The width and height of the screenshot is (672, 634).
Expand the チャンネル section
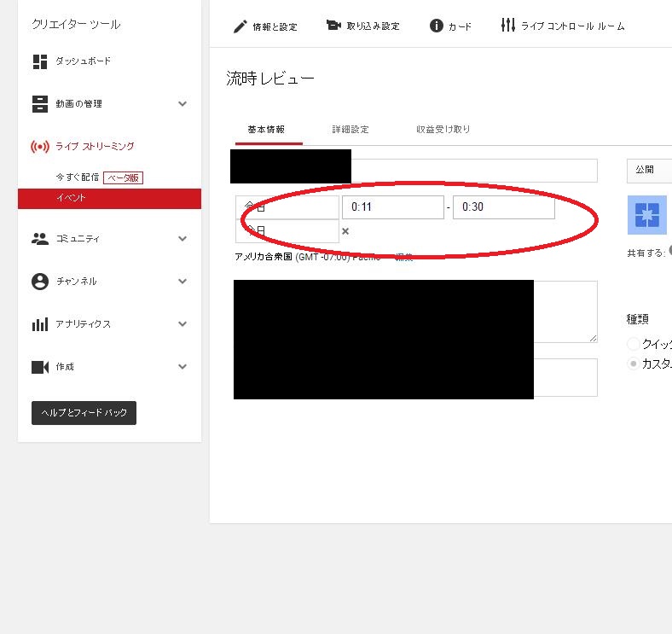[182, 282]
